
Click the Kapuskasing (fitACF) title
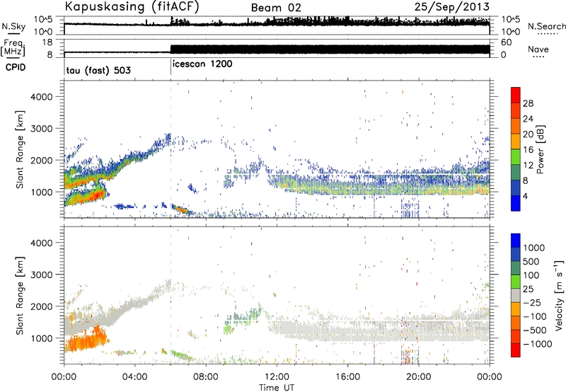tap(132, 6)
